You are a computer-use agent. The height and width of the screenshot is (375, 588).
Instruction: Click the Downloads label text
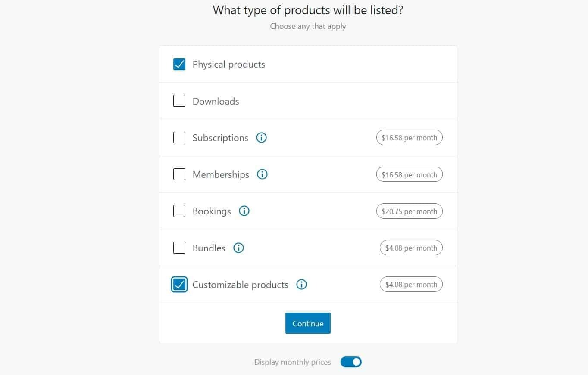216,101
